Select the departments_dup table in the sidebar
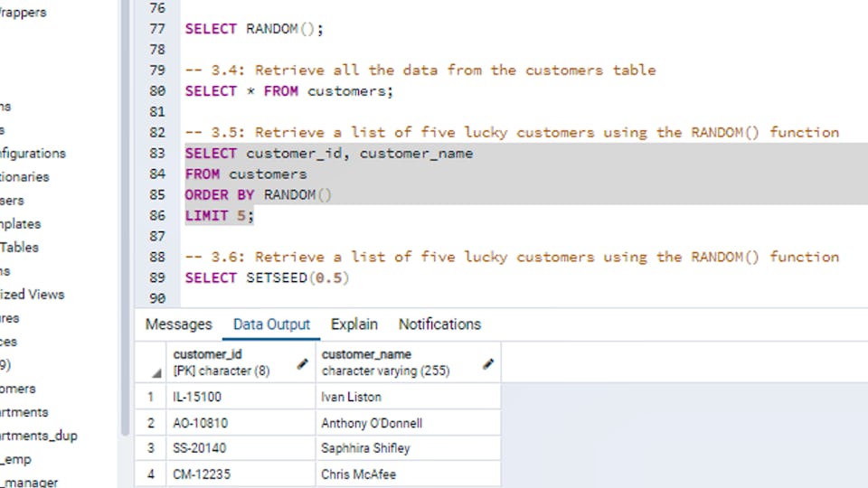The height and width of the screenshot is (488, 868). 39,436
